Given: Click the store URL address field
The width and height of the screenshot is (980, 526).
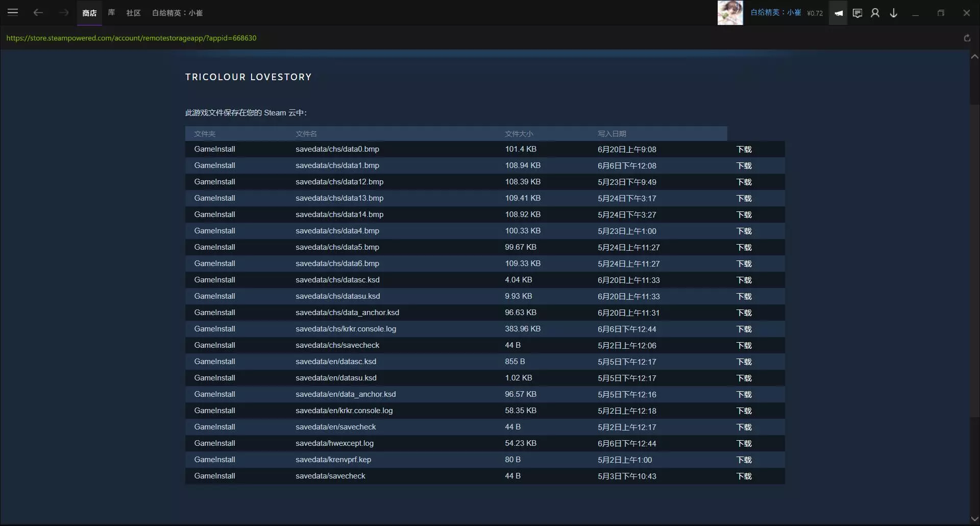Looking at the screenshot, I should tap(131, 38).
